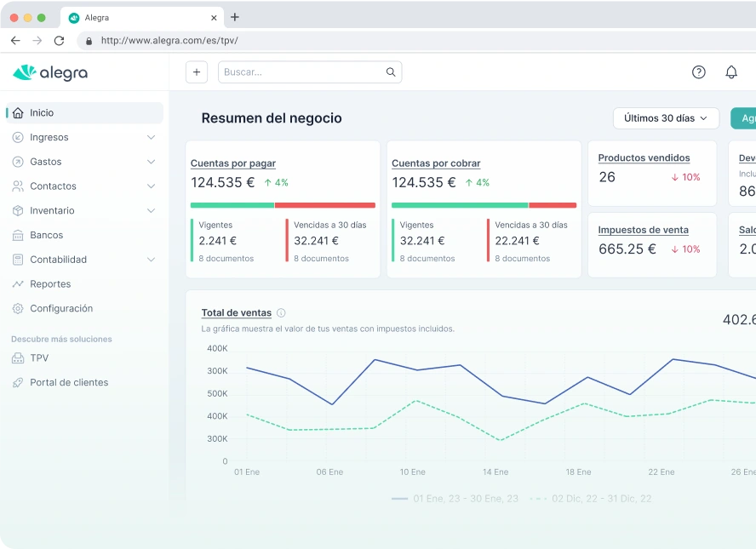Screen dimensions: 756x549
Task: Click the Bancos bank icon
Action: tap(19, 235)
